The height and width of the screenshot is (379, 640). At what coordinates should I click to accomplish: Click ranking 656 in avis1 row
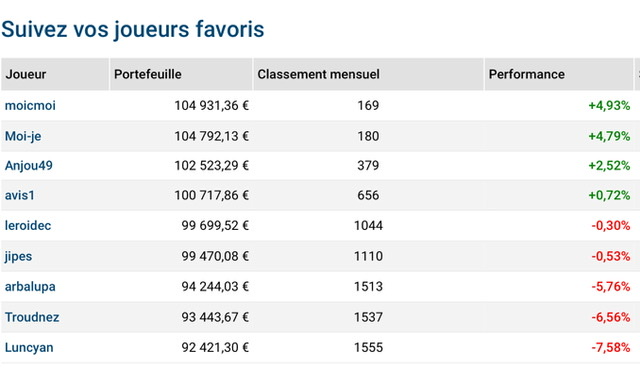(x=368, y=195)
